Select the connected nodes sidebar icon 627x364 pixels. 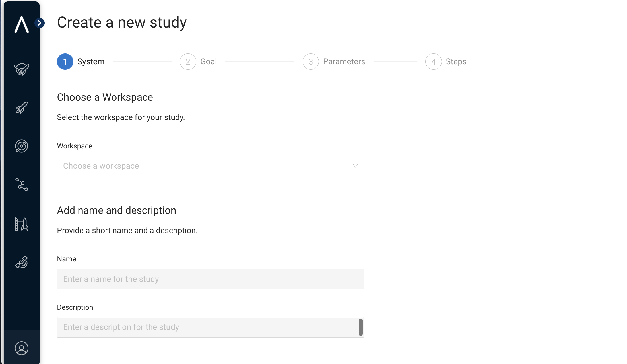(22, 185)
